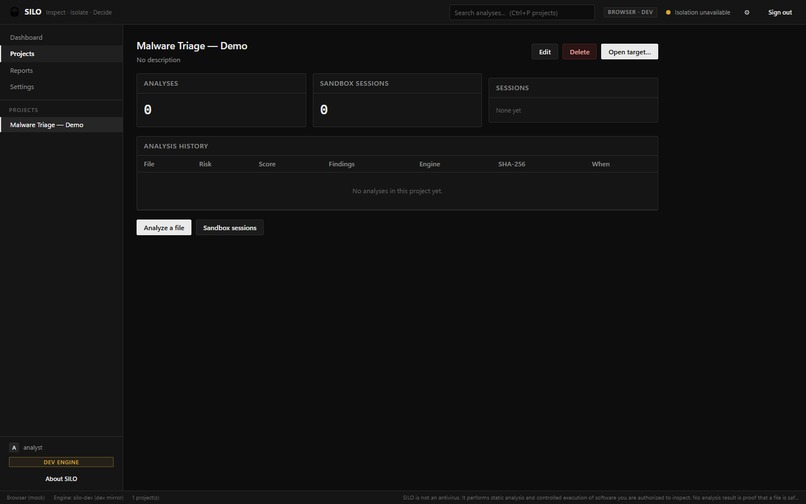Click the Malware Triage — Demo page title
This screenshot has width=806, height=504.
tap(192, 46)
